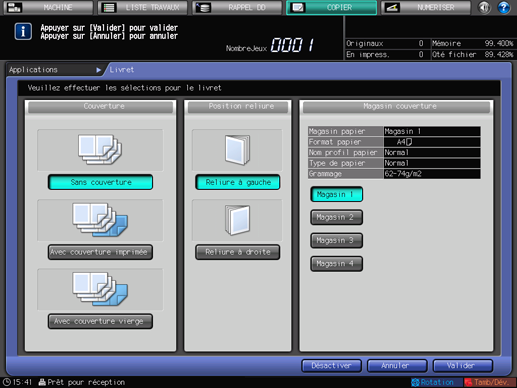
Task: Click the printer status icon
Action: (42, 382)
